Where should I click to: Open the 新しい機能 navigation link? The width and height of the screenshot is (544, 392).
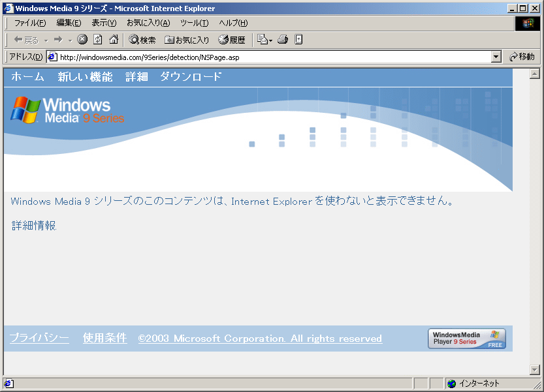tap(85, 76)
